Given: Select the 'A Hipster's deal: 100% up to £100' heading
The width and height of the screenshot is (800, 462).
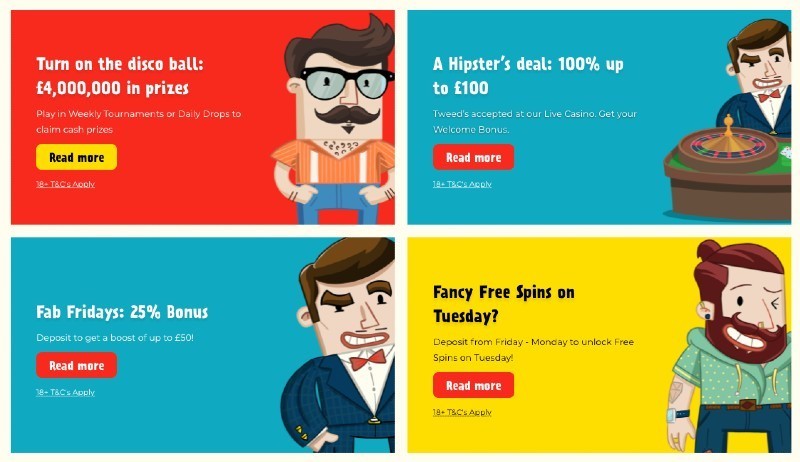Looking at the screenshot, I should [528, 76].
